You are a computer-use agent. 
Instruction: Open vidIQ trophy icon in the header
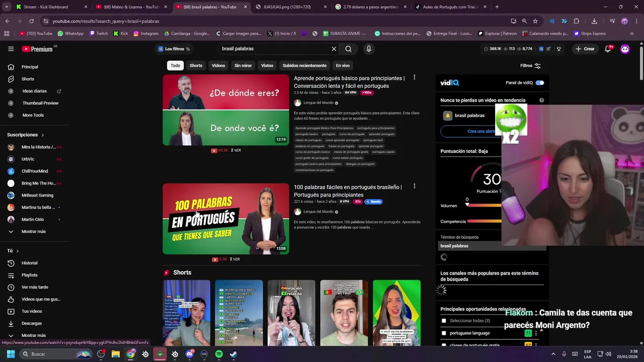(558, 49)
